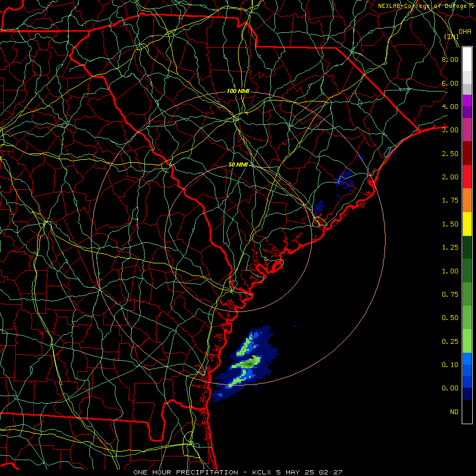Click the "OHA" product code label

465,31
